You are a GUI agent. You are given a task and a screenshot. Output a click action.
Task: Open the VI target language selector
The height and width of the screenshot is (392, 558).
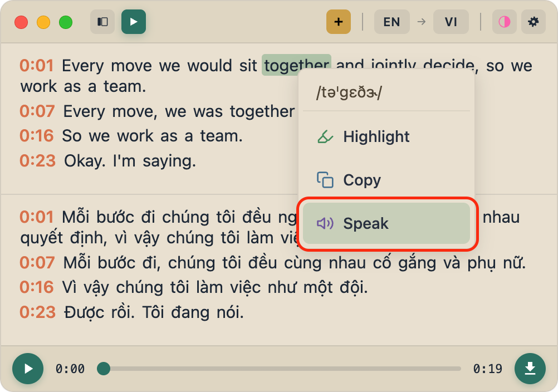pyautogui.click(x=451, y=22)
